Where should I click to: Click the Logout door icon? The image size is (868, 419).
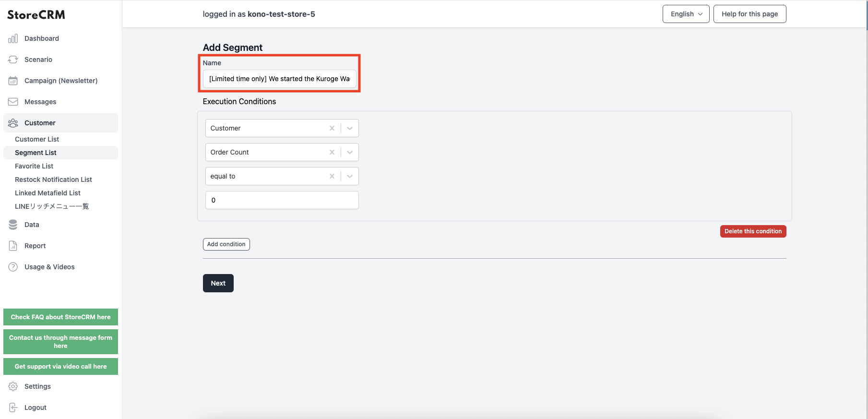point(13,407)
